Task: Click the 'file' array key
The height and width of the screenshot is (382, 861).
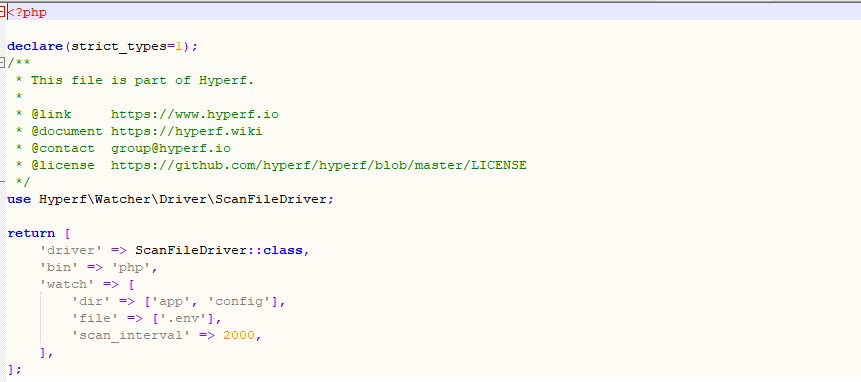Action: (x=95, y=318)
